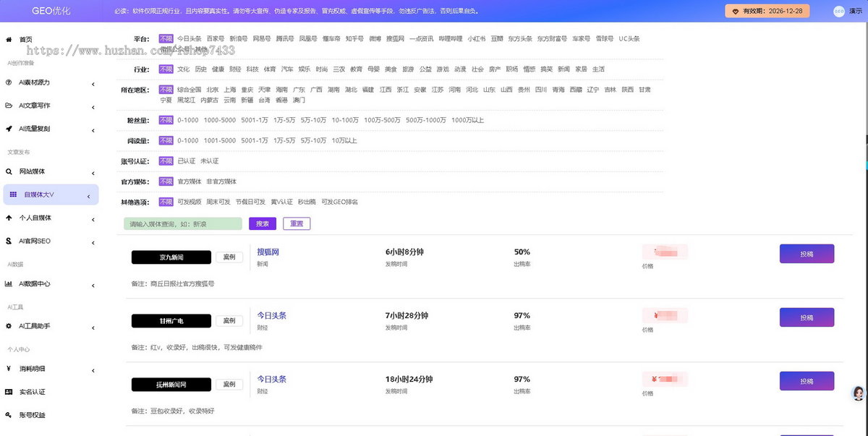
Task: Click the ID card icon beside 实名认证
Action: (9, 392)
